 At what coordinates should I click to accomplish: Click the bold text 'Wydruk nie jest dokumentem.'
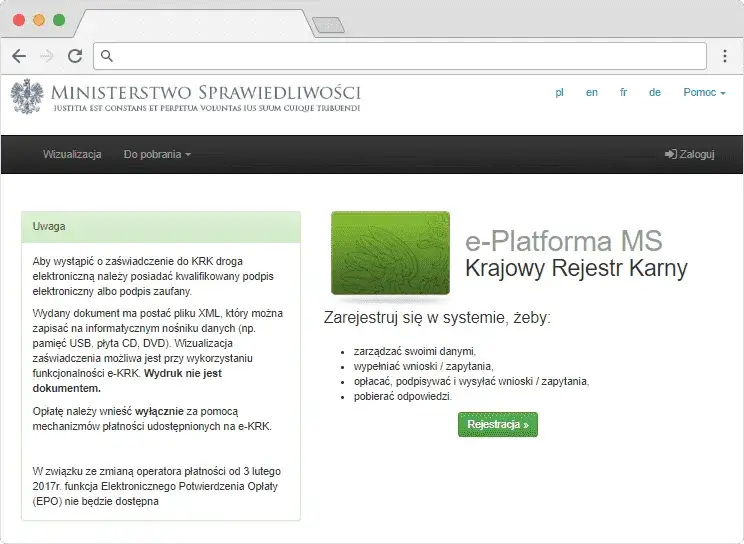coord(127,381)
